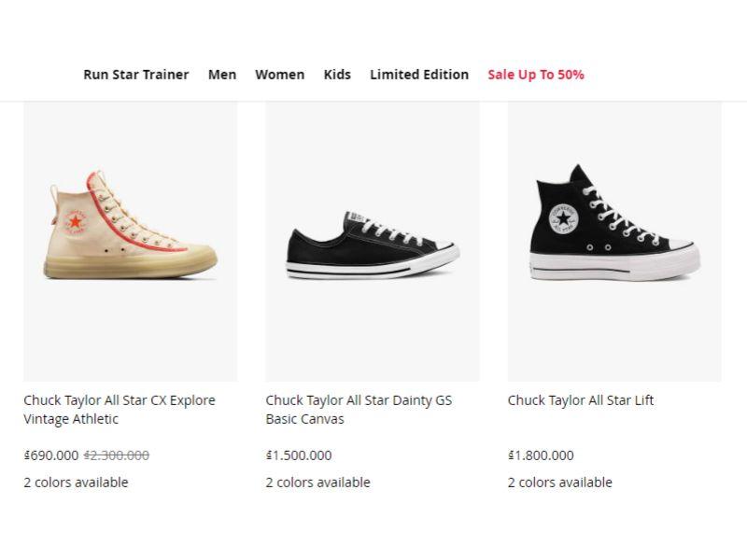Open the Kids menu item
Screen dimensions: 747x560
point(337,75)
